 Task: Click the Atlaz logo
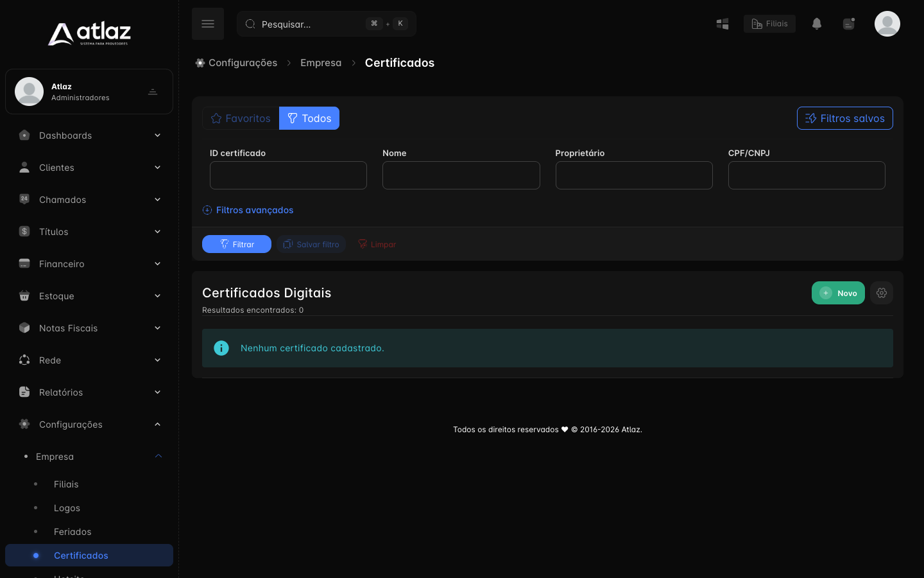tap(89, 33)
